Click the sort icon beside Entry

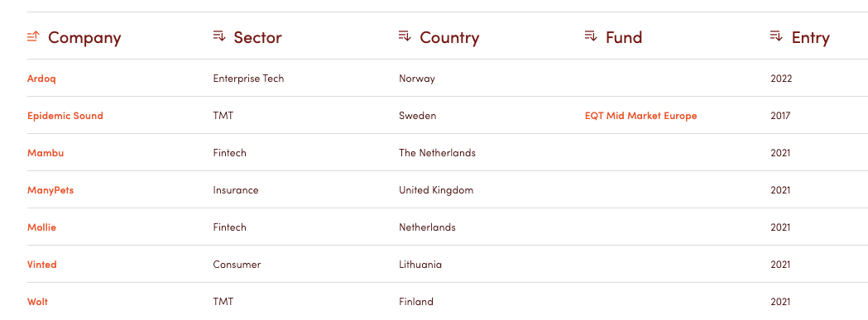[x=777, y=36]
